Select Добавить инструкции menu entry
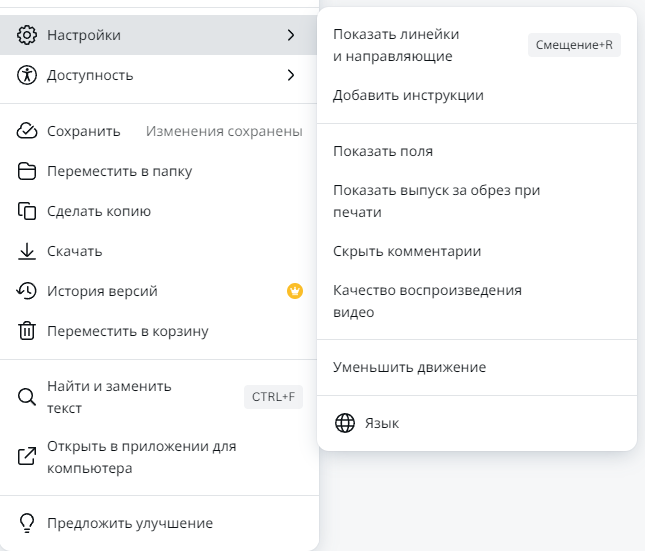This screenshot has height=551, width=645. (408, 95)
